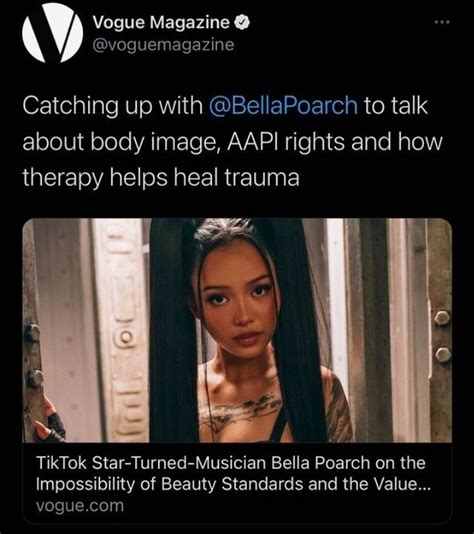
Task: Open the article preview photo
Action: 237,330
